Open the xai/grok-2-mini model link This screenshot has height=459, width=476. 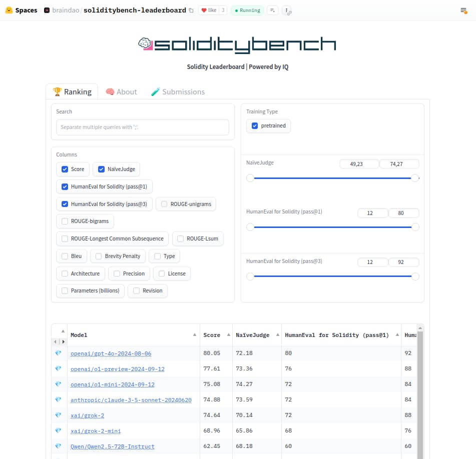pos(95,431)
